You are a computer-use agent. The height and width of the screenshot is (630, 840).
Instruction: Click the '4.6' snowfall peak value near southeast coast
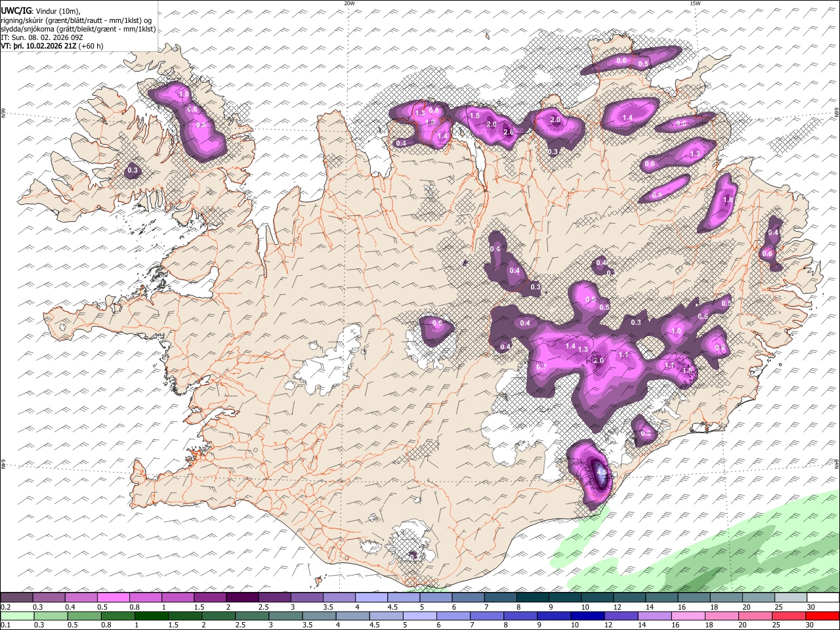600,472
